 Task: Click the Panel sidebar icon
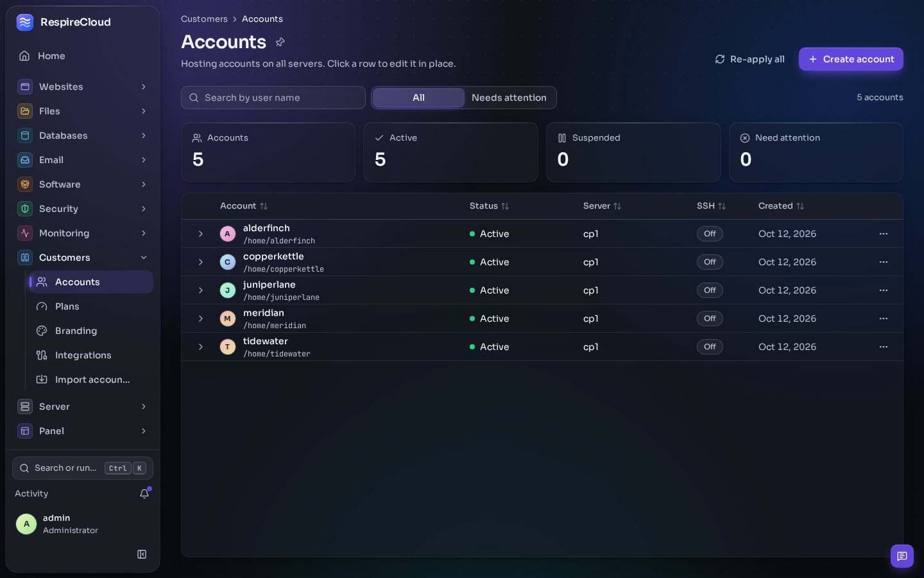click(x=25, y=431)
